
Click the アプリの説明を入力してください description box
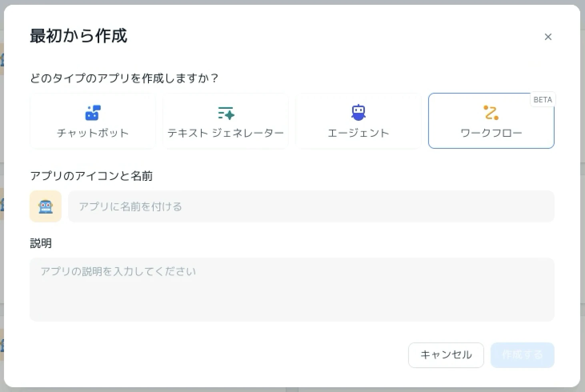292,290
